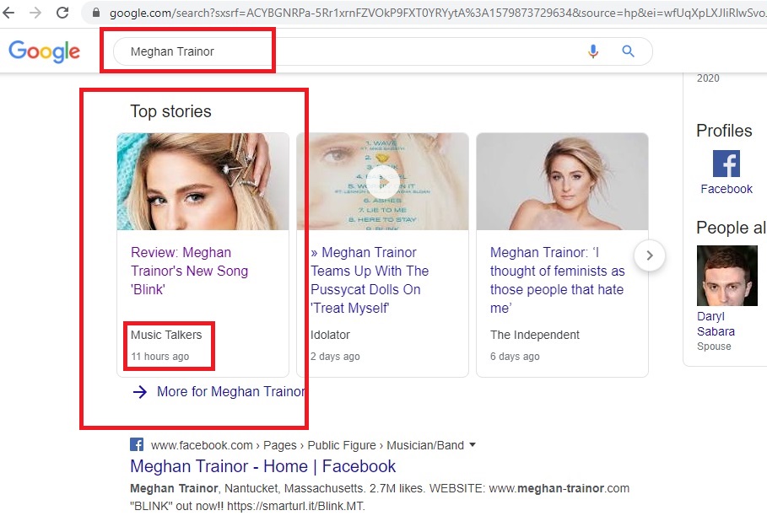Click More for Meghan Trainor link
This screenshot has height=532, width=767.
coord(230,391)
